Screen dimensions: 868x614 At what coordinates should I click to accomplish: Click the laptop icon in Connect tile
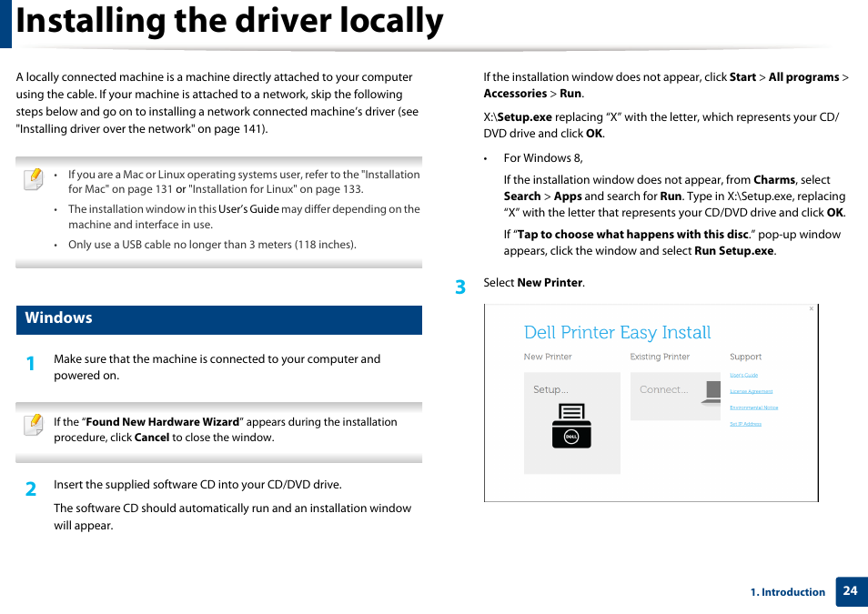(x=712, y=393)
